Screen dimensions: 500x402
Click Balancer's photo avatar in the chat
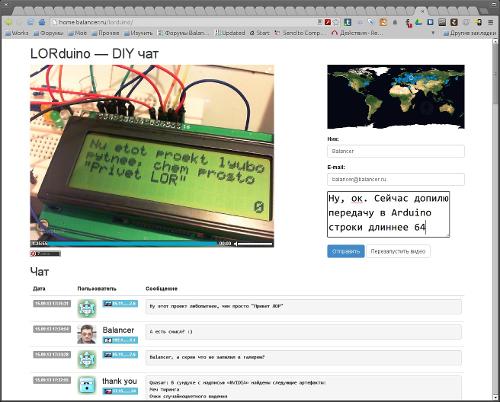click(x=87, y=334)
